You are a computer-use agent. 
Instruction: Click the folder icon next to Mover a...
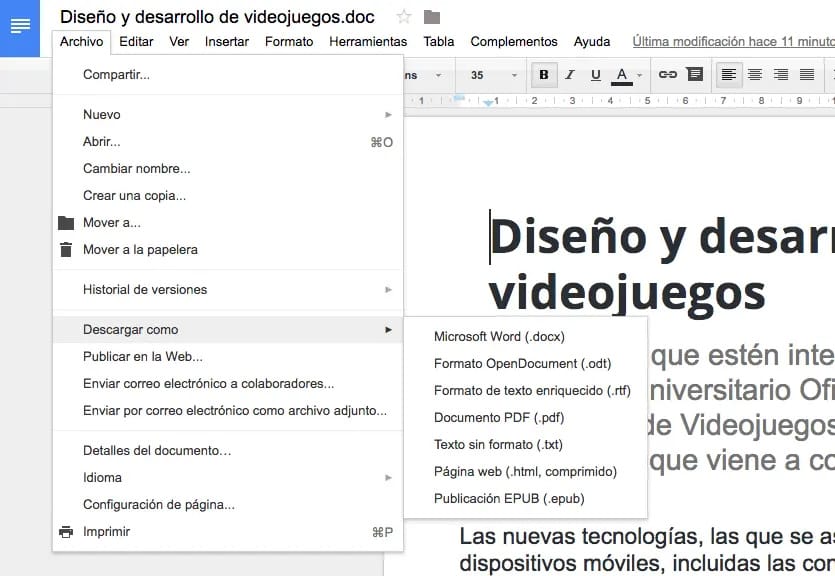pos(66,223)
